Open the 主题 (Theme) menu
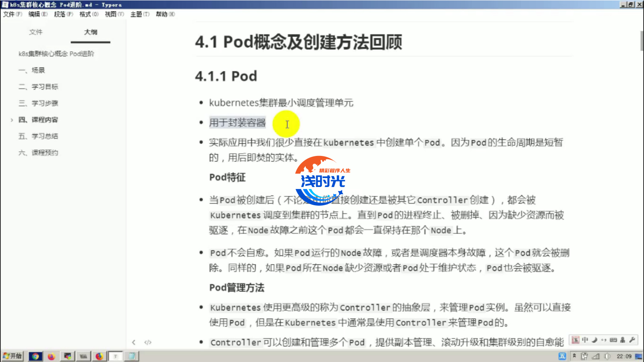Screen dimensions: 644x362 [x=139, y=14]
